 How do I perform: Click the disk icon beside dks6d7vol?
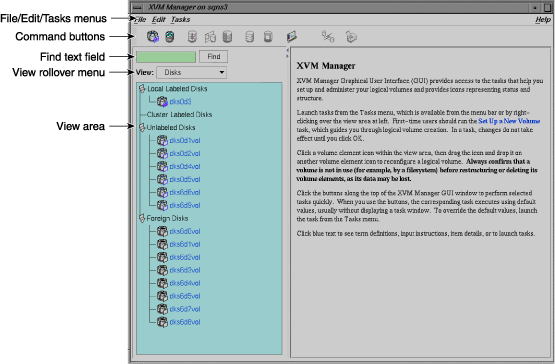162,309
